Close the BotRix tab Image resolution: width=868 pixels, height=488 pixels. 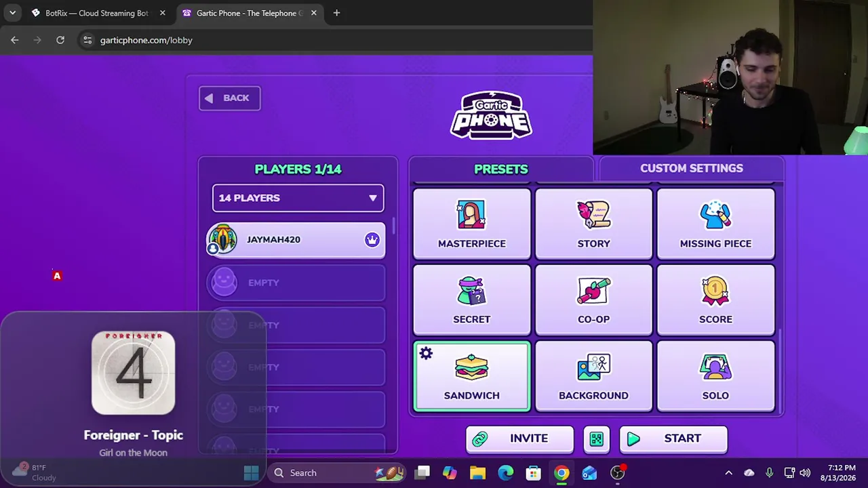[162, 13]
